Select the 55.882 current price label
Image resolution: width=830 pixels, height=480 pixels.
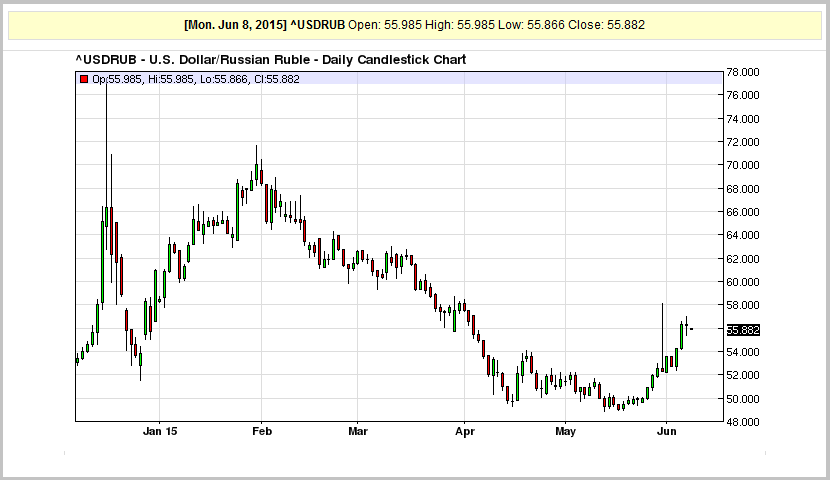point(743,330)
